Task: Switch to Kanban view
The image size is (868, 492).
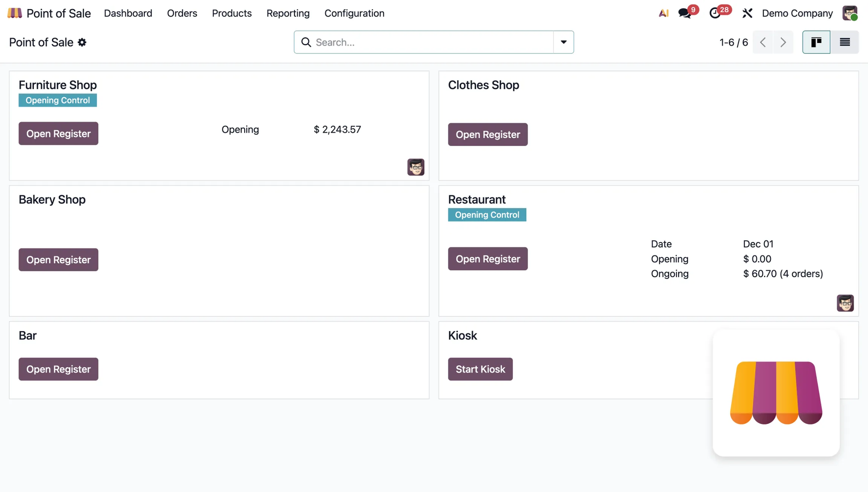Action: (x=816, y=42)
